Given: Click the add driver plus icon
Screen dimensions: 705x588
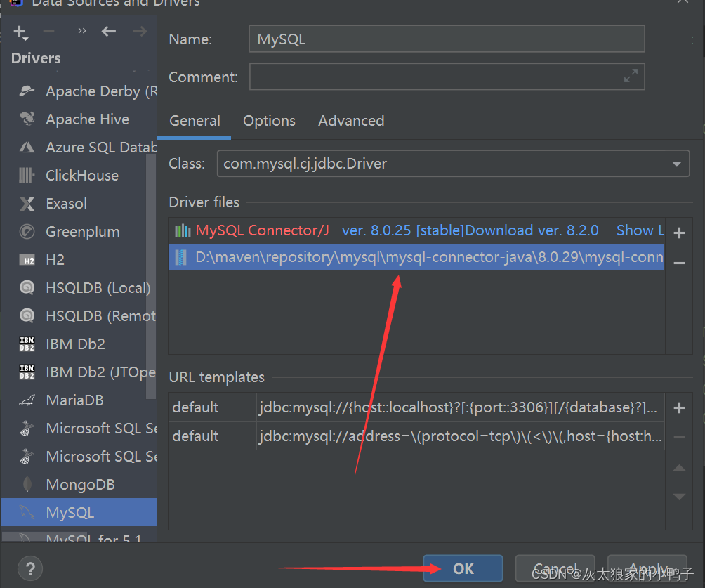Looking at the screenshot, I should 20,32.
